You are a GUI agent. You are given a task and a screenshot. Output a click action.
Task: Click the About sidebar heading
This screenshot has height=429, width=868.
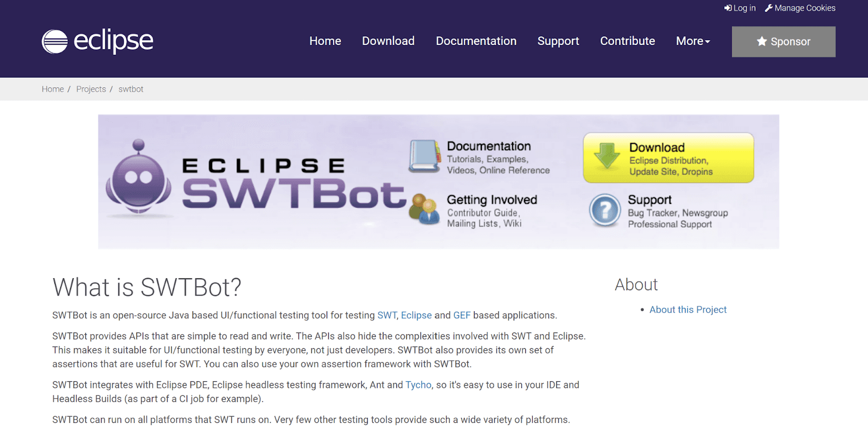coord(636,285)
